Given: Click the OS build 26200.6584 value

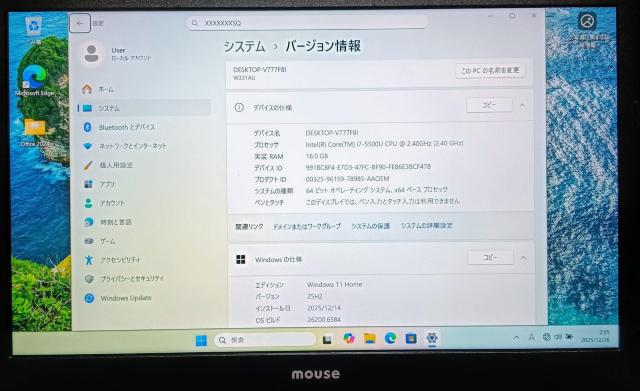Looking at the screenshot, I should pos(324,320).
